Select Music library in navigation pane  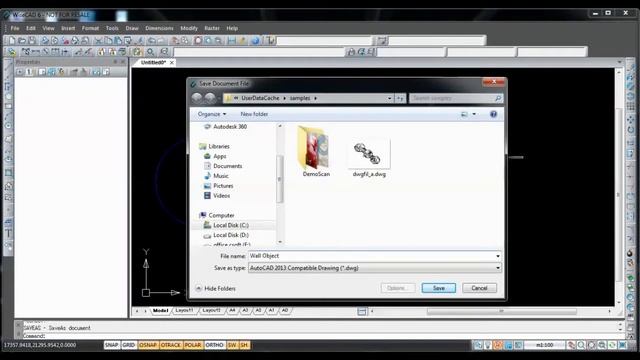click(220, 176)
